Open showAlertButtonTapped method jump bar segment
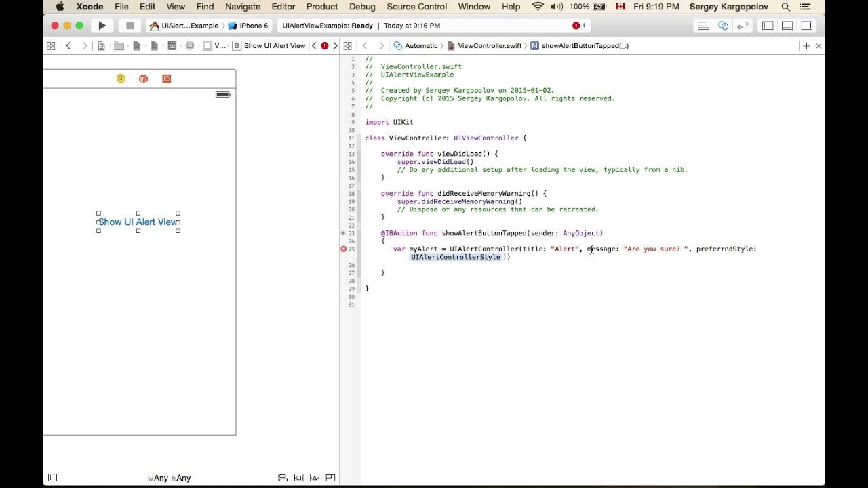868x488 pixels. (579, 46)
